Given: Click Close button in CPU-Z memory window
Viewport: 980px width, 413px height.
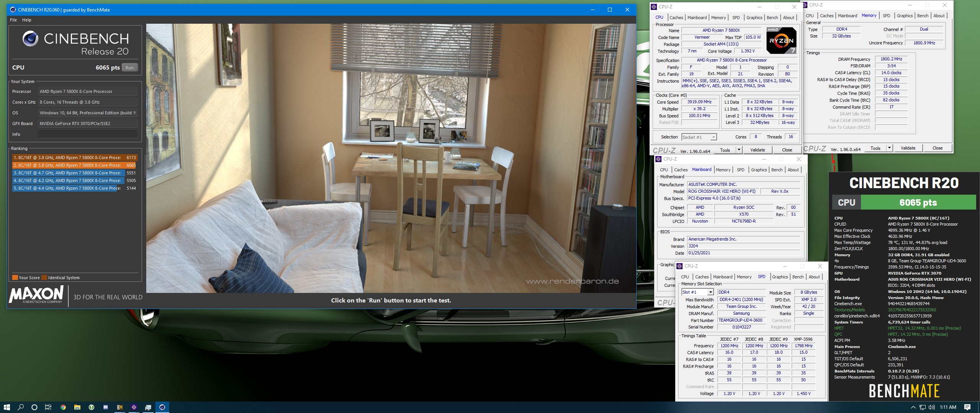Looking at the screenshot, I should (x=938, y=148).
